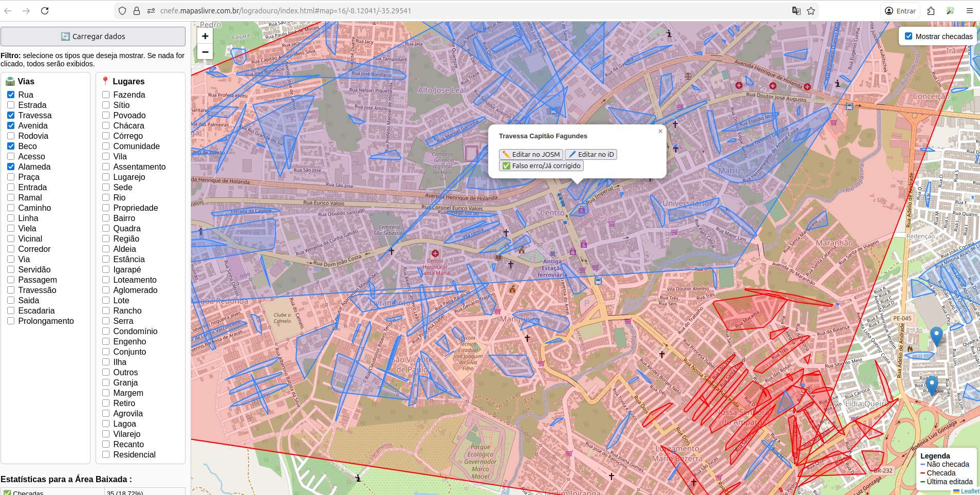Reload the page with browser refresh icon

pyautogui.click(x=45, y=11)
